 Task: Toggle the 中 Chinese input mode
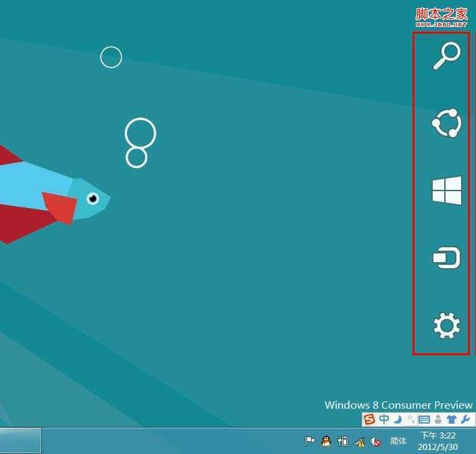(x=384, y=419)
